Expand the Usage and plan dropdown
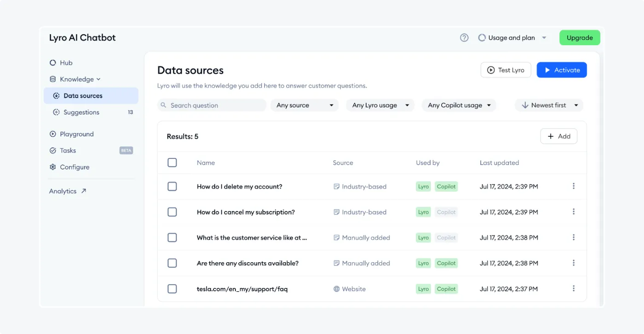The width and height of the screenshot is (644, 334). pos(512,38)
